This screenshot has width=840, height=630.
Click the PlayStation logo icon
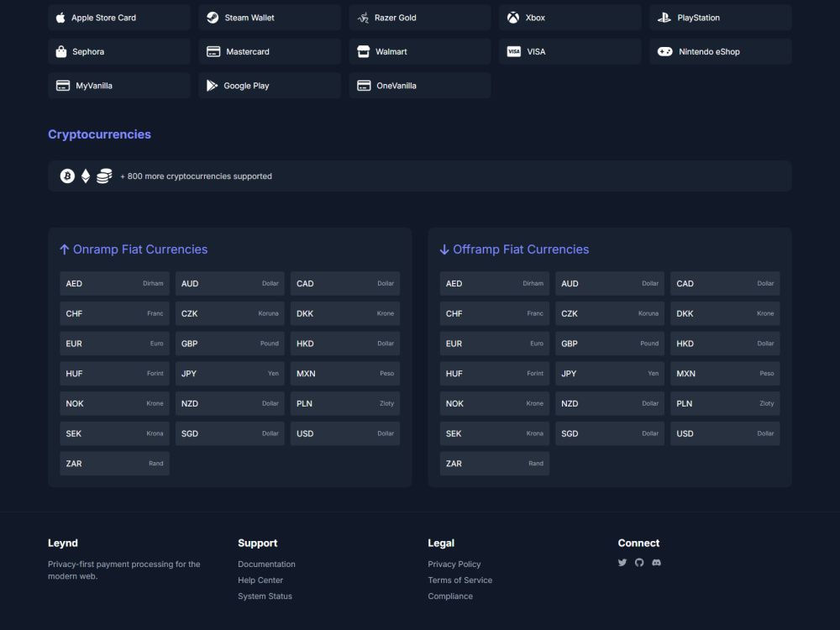coord(664,18)
